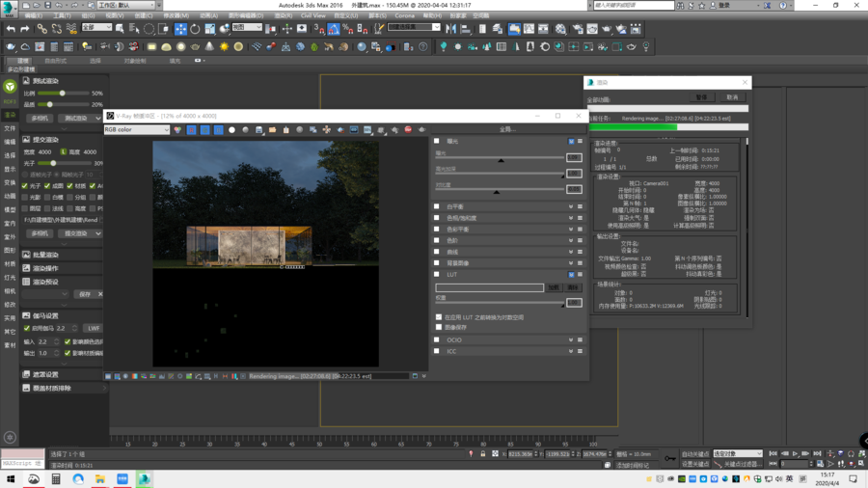Expand the OCIO section chevron

click(571, 339)
